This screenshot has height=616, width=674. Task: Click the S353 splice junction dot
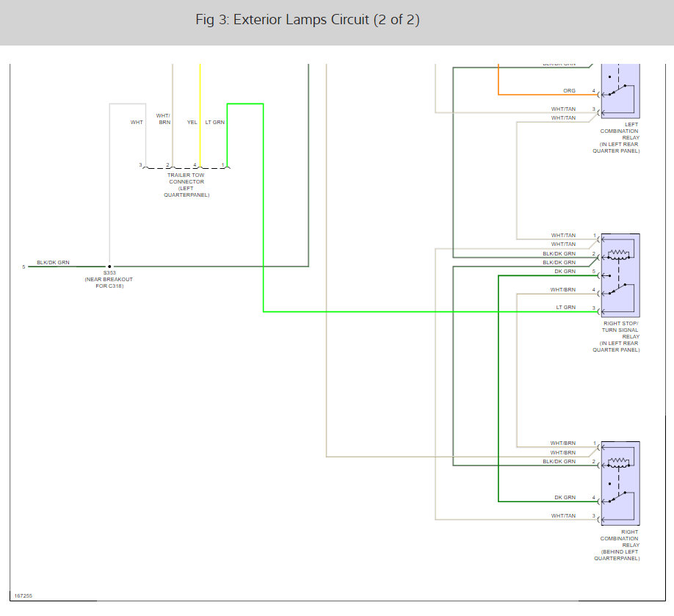109,267
